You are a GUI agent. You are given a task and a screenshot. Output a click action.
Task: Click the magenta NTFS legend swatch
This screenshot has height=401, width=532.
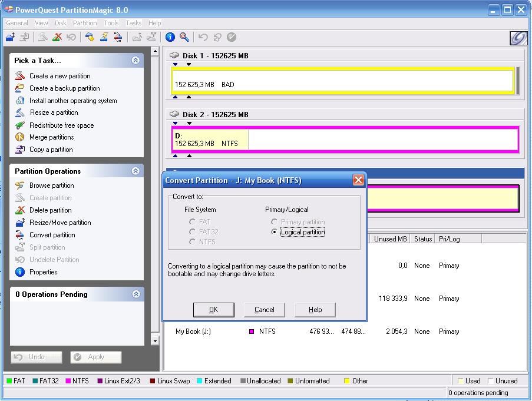[x=68, y=380]
